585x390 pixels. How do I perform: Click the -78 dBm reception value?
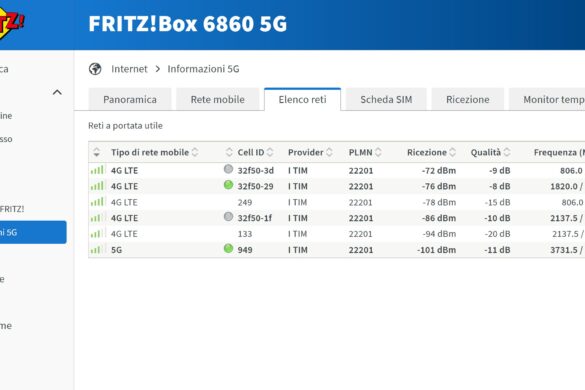(439, 202)
